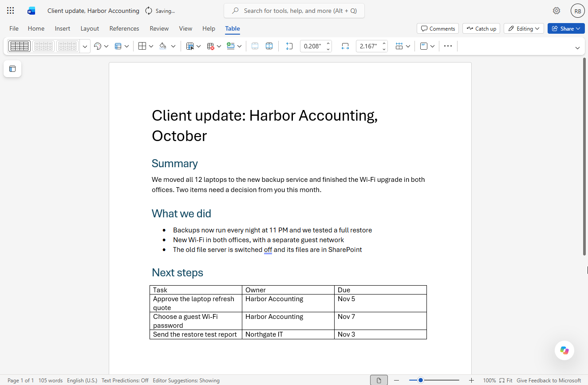Click the search box for tools and help
The height and width of the screenshot is (385, 588).
294,11
